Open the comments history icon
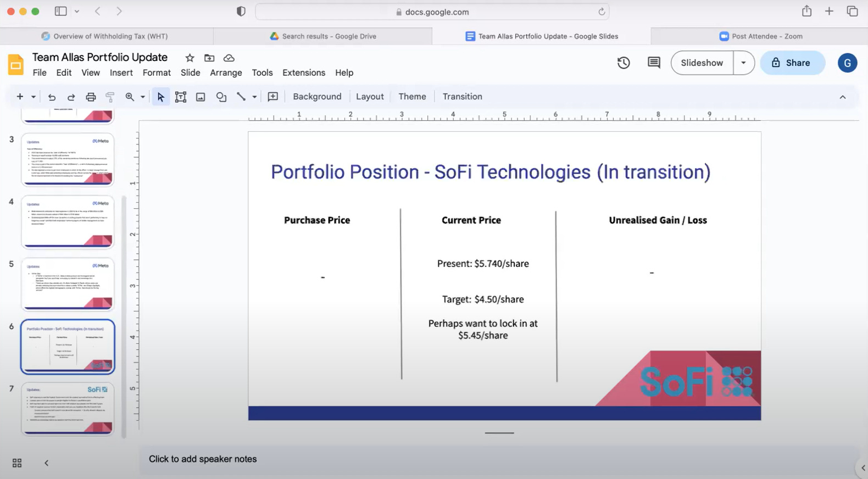The width and height of the screenshot is (868, 479). click(654, 63)
